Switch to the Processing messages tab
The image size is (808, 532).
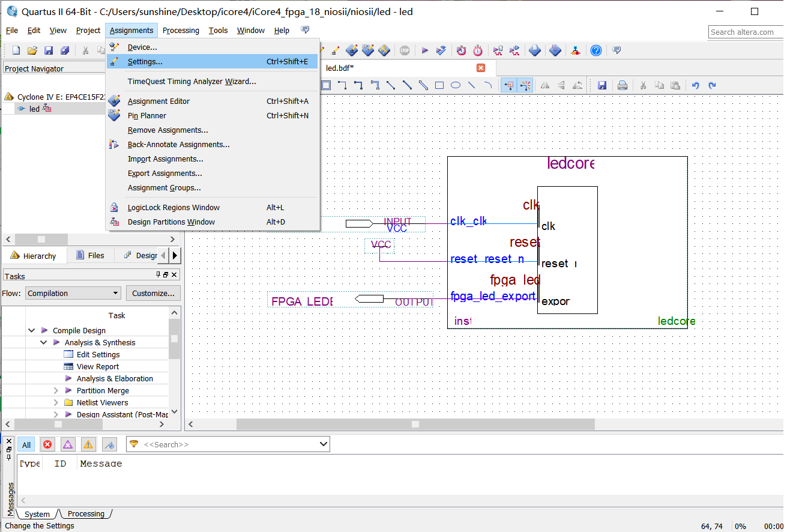(86, 514)
